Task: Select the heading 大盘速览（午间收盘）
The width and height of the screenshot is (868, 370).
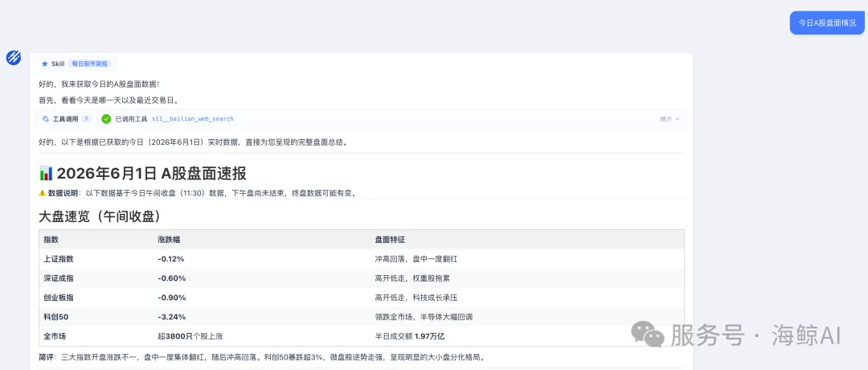Action: (100, 216)
